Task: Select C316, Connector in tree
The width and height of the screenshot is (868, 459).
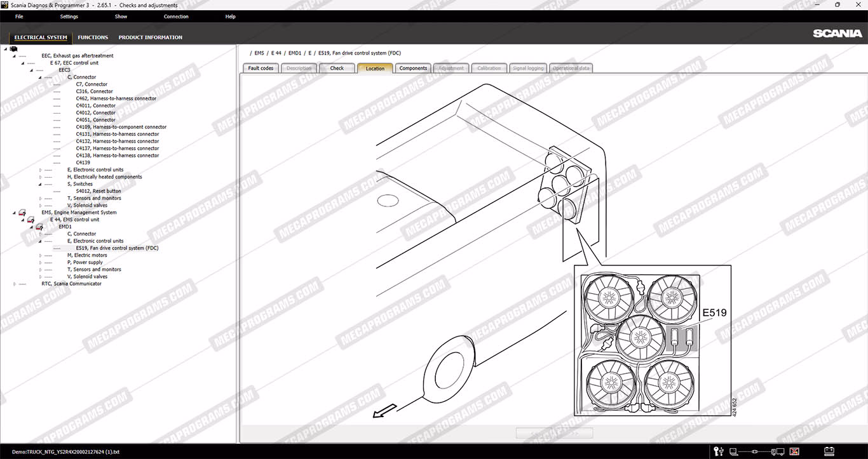Action: [94, 91]
